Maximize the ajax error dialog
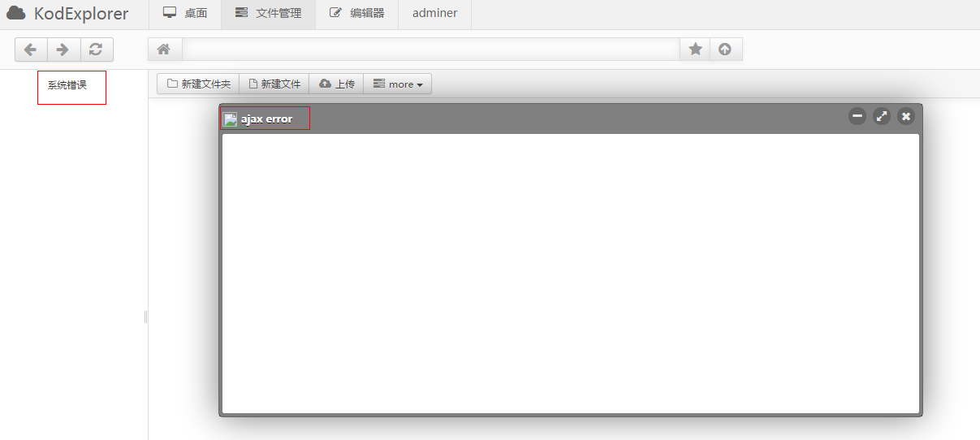Image resolution: width=980 pixels, height=440 pixels. tap(882, 116)
